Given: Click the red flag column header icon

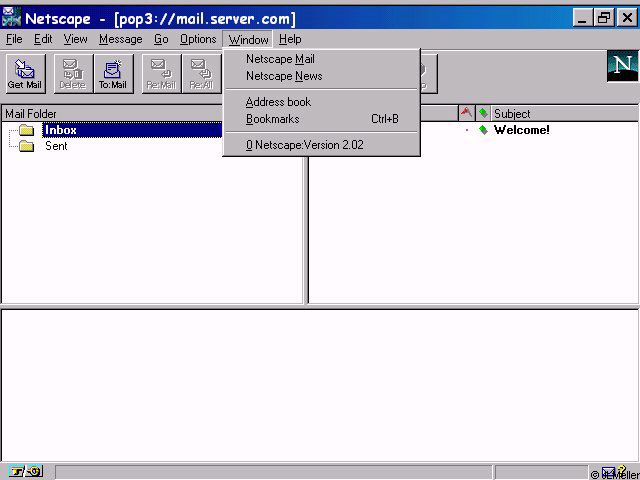Looking at the screenshot, I should 467,113.
